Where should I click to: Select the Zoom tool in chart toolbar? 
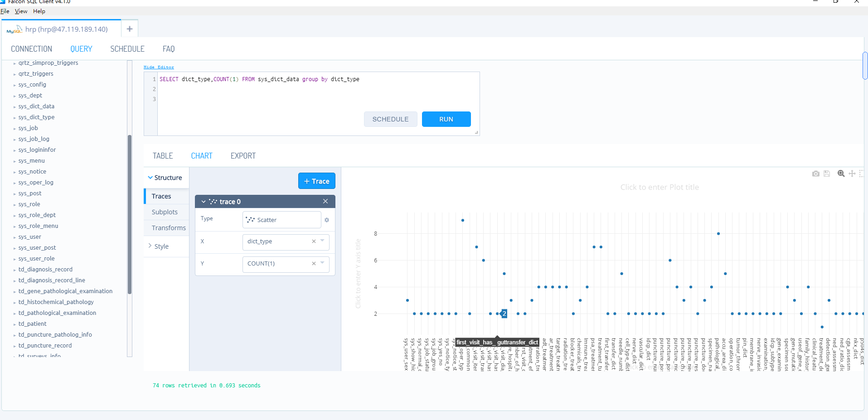pos(841,174)
